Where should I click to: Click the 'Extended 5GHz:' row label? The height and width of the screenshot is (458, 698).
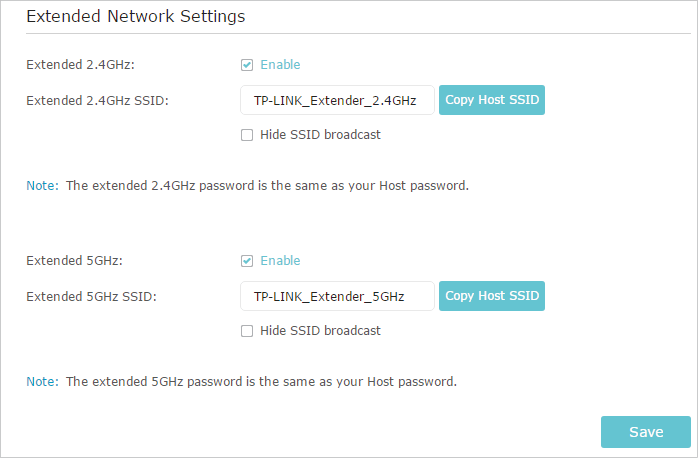(x=74, y=260)
